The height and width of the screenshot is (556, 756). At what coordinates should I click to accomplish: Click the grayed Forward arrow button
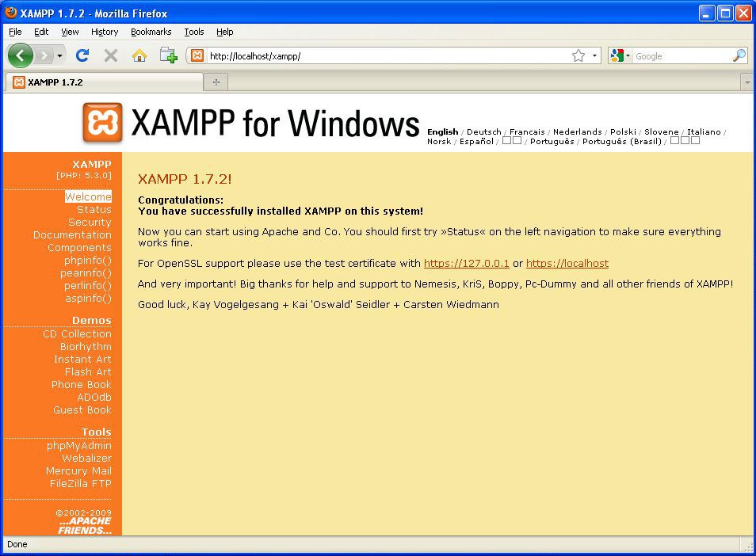(44, 56)
